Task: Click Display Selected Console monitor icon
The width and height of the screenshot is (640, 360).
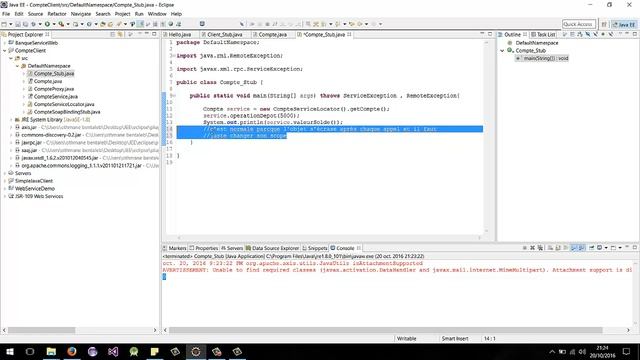Action: (x=599, y=248)
